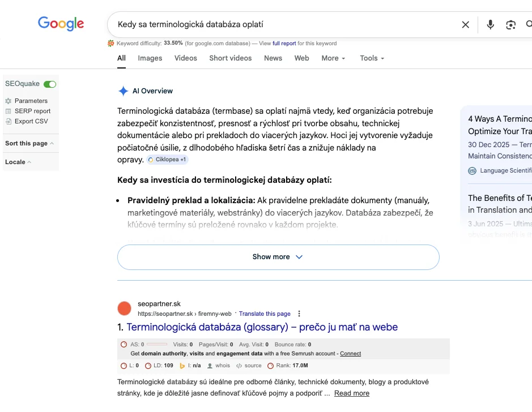This screenshot has width=532, height=412.
Task: Switch to the Images tab
Action: tap(150, 58)
